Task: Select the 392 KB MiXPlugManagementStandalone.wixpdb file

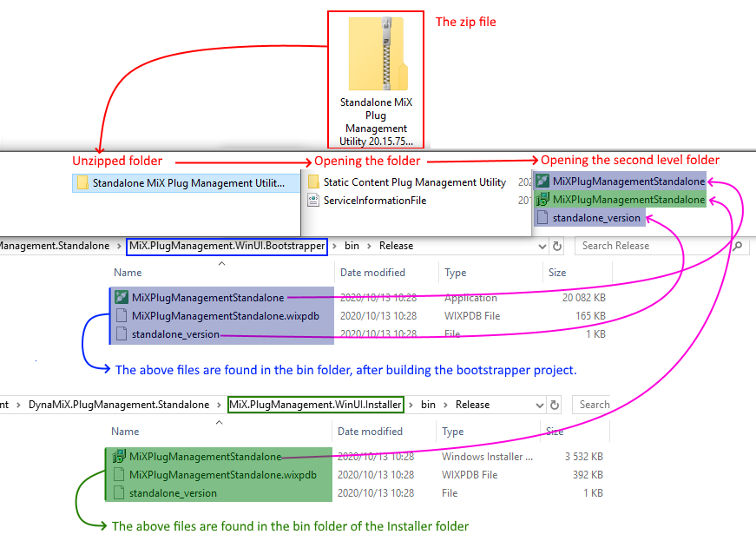Action: click(222, 475)
